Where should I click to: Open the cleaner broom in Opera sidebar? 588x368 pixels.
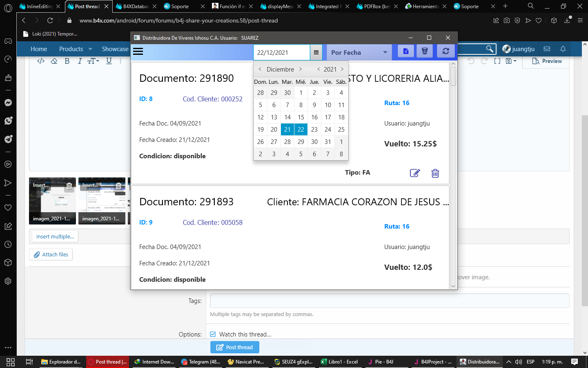(x=8, y=78)
